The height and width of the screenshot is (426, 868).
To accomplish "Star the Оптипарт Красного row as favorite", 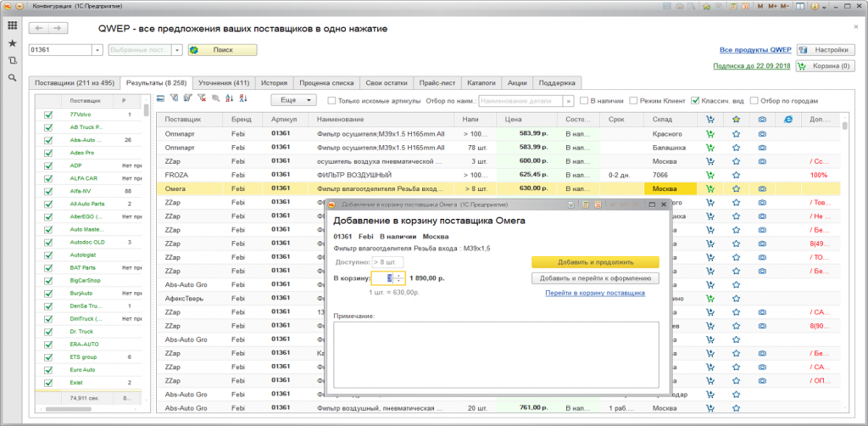I will (x=736, y=133).
